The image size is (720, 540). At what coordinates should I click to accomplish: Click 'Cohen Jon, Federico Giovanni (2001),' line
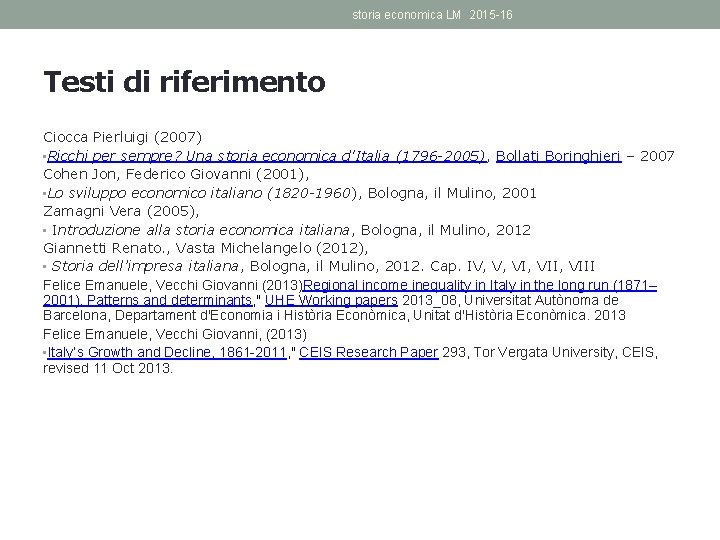tap(176, 174)
